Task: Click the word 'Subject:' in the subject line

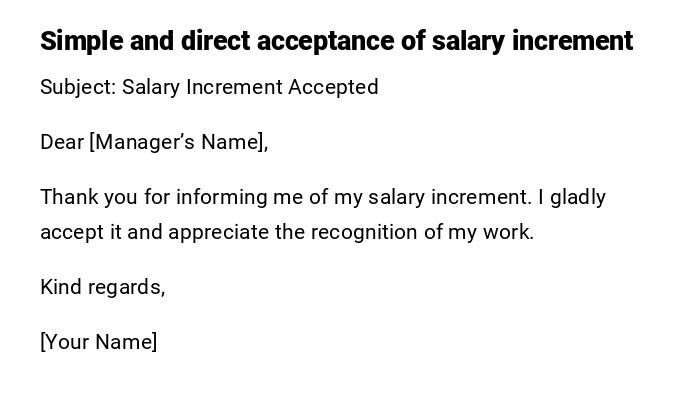Action: pos(77,87)
